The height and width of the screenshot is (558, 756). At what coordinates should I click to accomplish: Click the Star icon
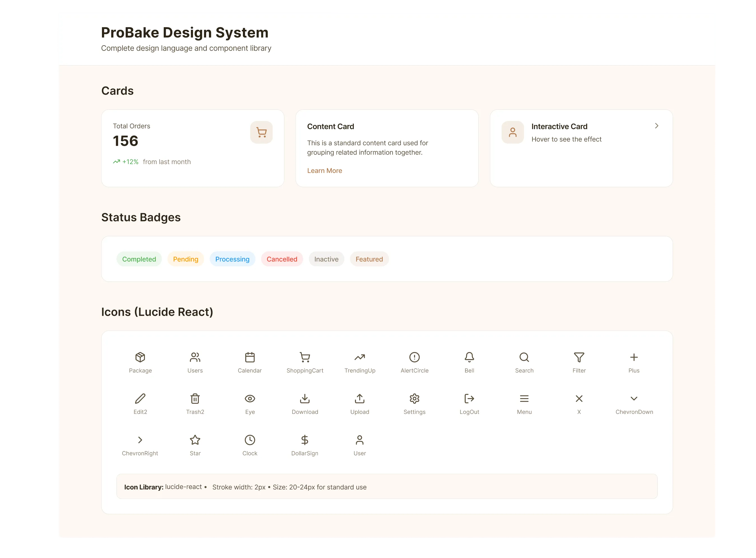click(x=195, y=440)
